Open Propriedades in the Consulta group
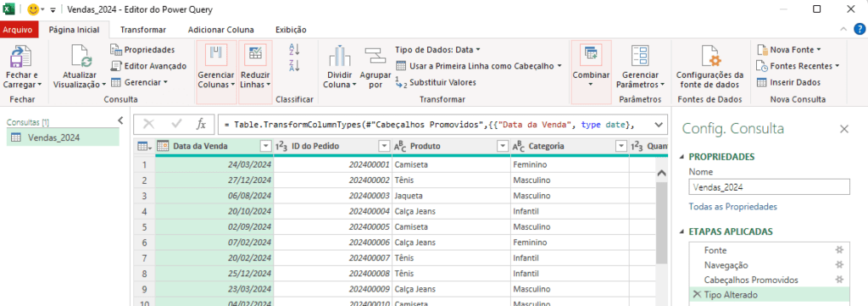 (142, 50)
